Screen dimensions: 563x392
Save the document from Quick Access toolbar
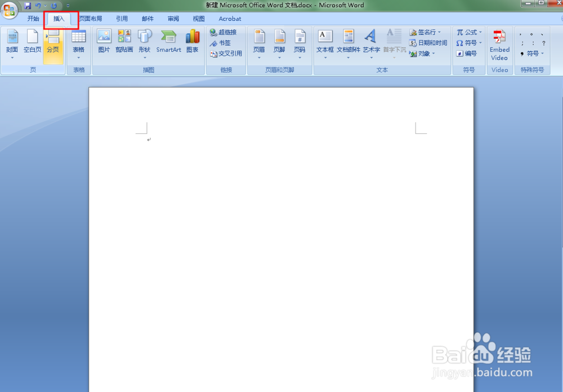pos(28,4)
